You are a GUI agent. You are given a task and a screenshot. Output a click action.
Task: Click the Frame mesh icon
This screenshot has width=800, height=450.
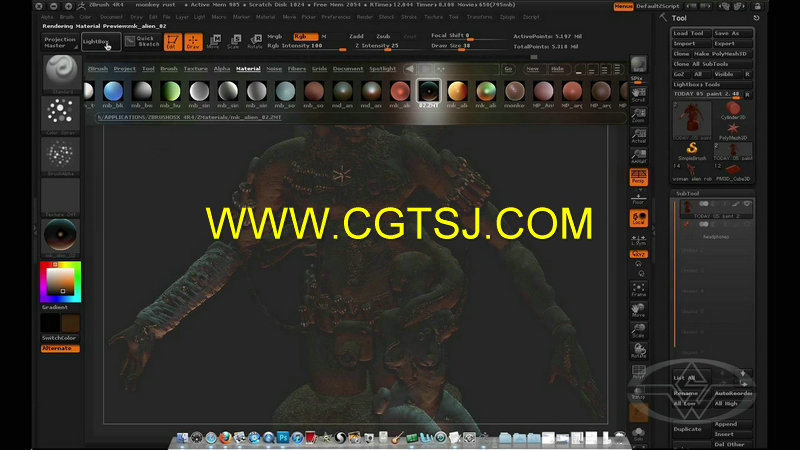[x=638, y=290]
